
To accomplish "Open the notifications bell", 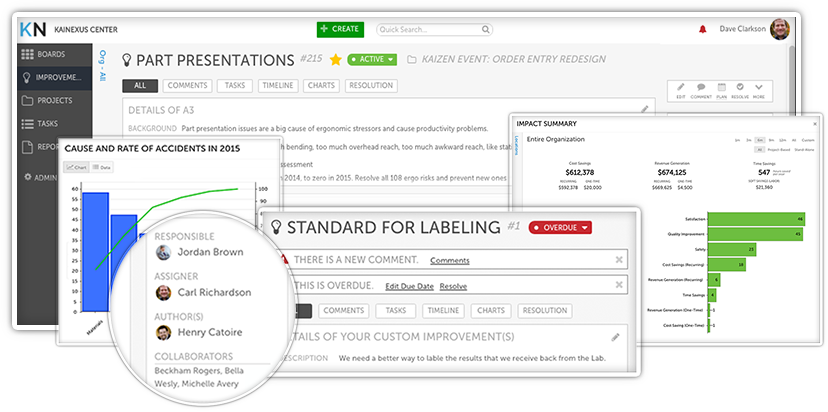I will click(702, 30).
